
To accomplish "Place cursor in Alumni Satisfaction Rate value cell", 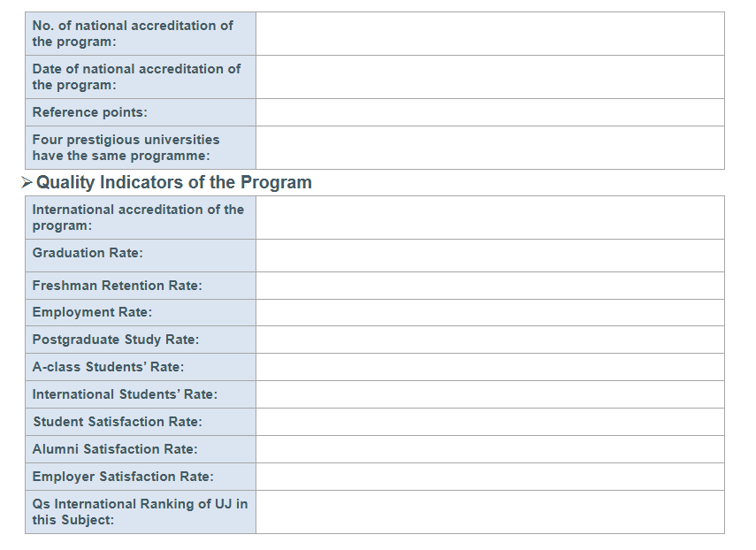I will pyautogui.click(x=490, y=449).
